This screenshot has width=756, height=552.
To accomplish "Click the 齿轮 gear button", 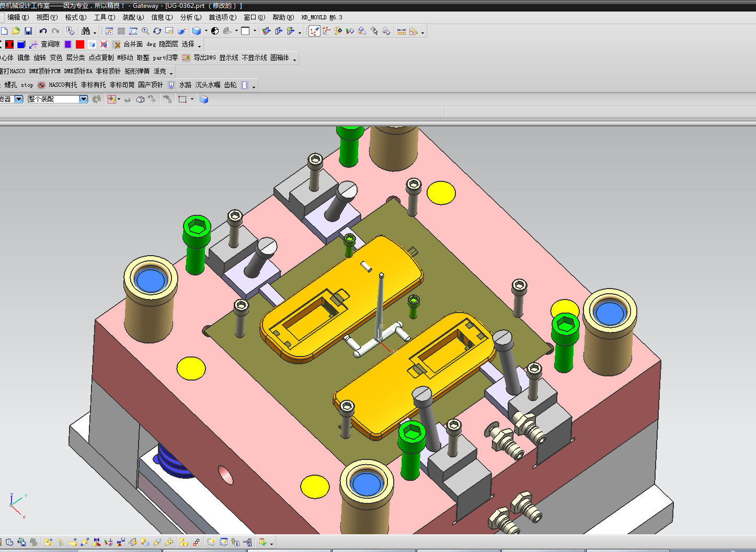I will click(230, 85).
